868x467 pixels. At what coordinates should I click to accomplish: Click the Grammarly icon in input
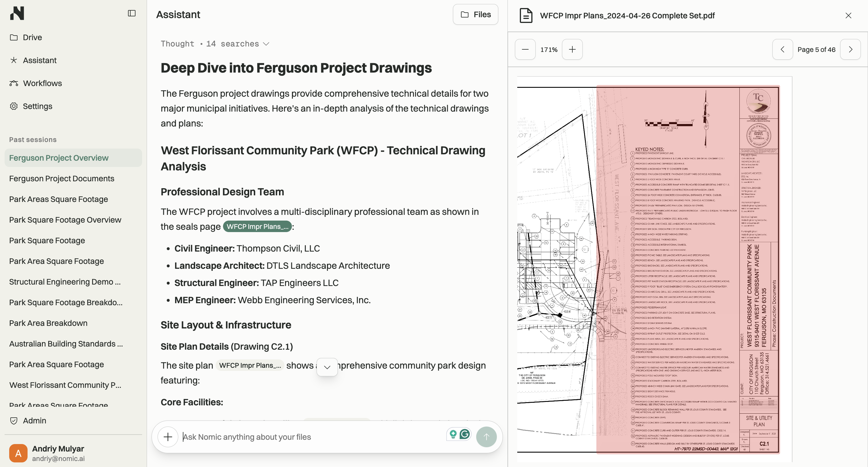click(465, 434)
